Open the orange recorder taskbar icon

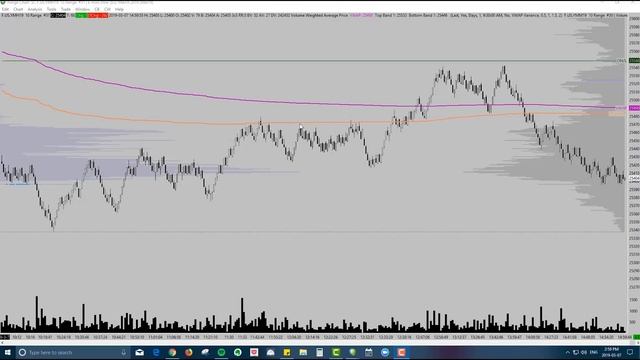[x=401, y=352]
